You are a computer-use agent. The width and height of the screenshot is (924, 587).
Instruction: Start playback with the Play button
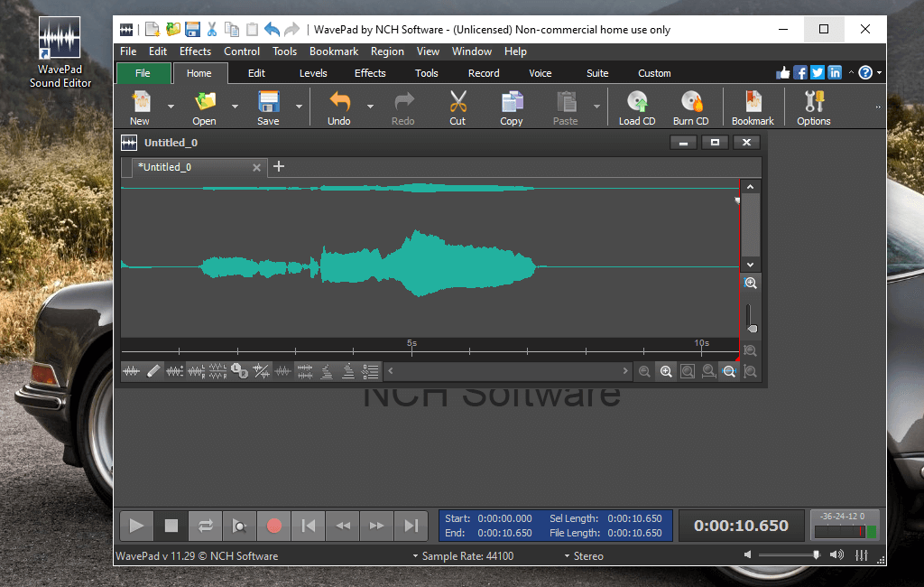[x=136, y=526]
